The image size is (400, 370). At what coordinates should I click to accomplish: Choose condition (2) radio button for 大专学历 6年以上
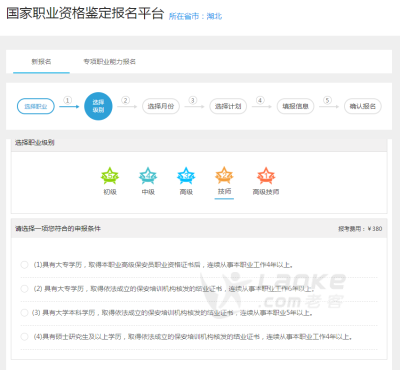pos(24,289)
